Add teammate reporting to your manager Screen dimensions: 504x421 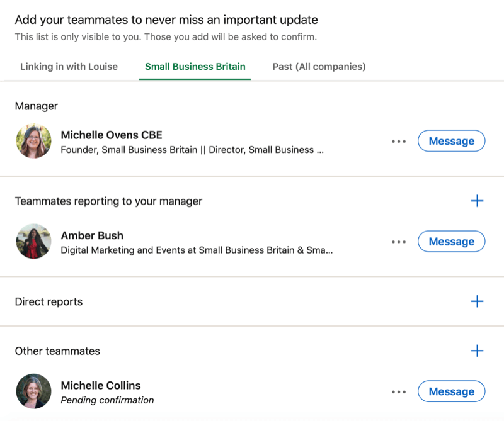(x=477, y=201)
